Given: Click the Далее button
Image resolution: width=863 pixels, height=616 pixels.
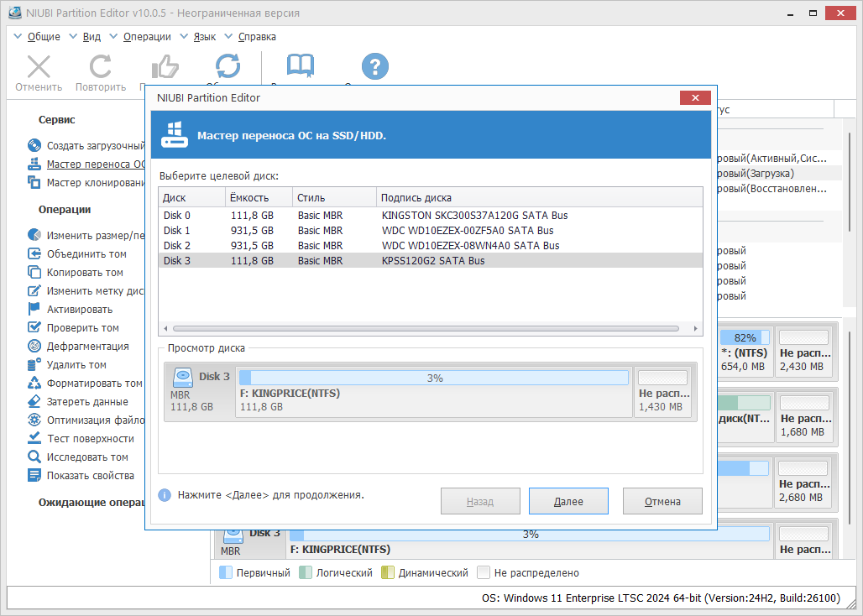Looking at the screenshot, I should pyautogui.click(x=568, y=501).
